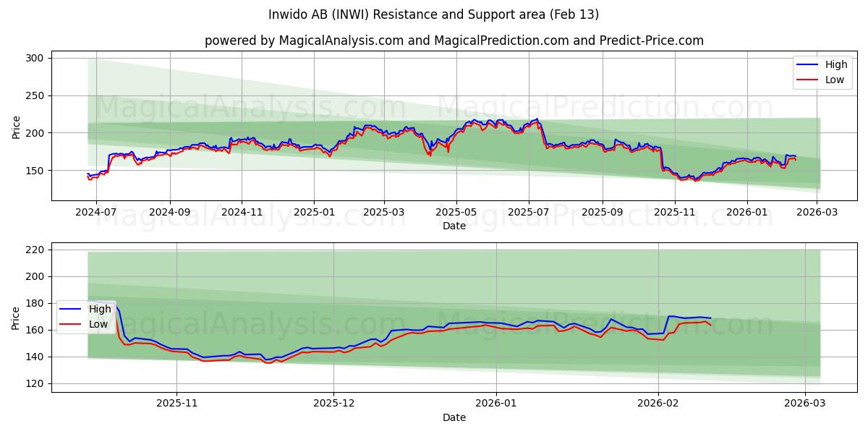Click the '2025-09' tick label
The height and width of the screenshot is (434, 868).
point(603,212)
